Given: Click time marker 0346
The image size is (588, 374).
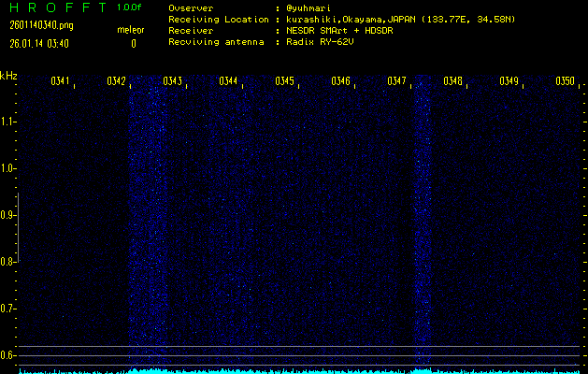Looking at the screenshot, I should [341, 80].
